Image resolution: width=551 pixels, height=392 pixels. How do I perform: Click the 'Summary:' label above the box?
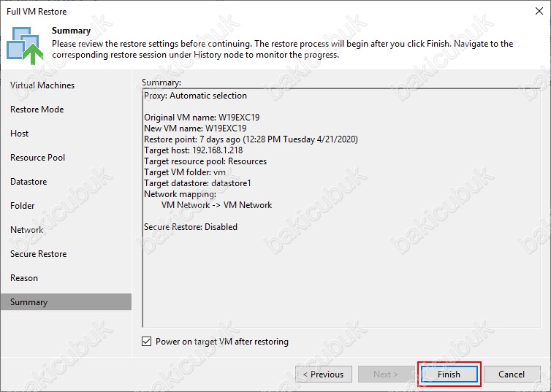point(161,82)
